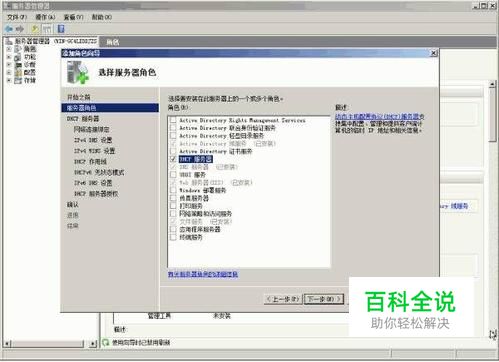Check the 传真服务器 role
This screenshot has width=499, height=362.
tap(173, 198)
